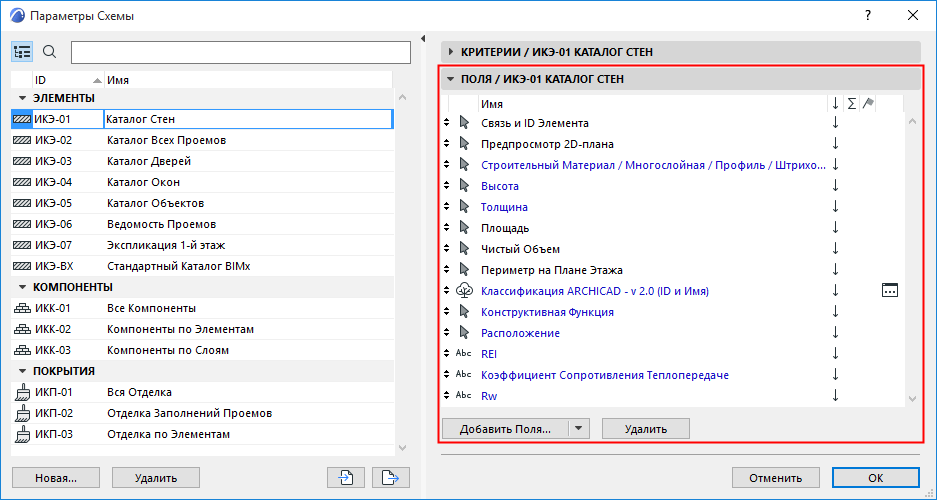Collapse the КОМПОНЕНТЫ group

[x=23, y=287]
